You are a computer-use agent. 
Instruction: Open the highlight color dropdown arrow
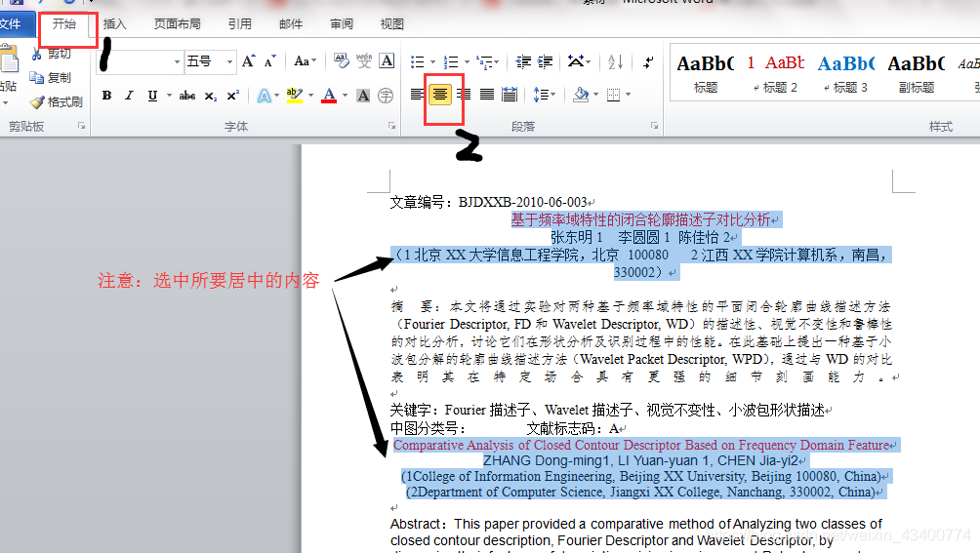[x=310, y=96]
